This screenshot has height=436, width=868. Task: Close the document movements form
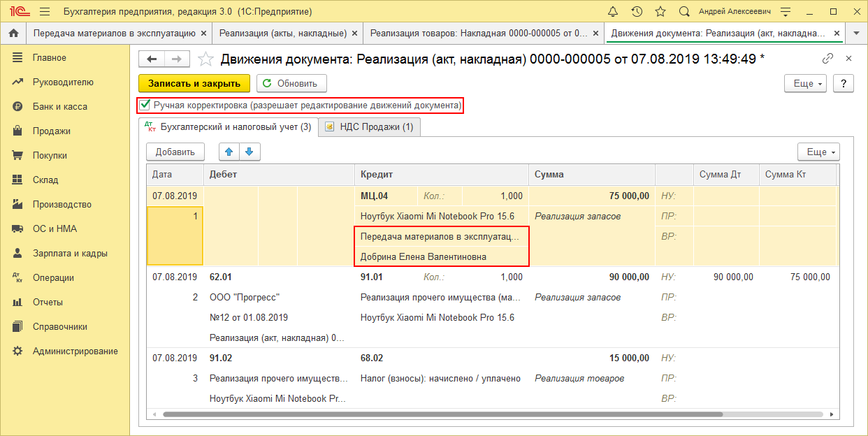pos(848,59)
